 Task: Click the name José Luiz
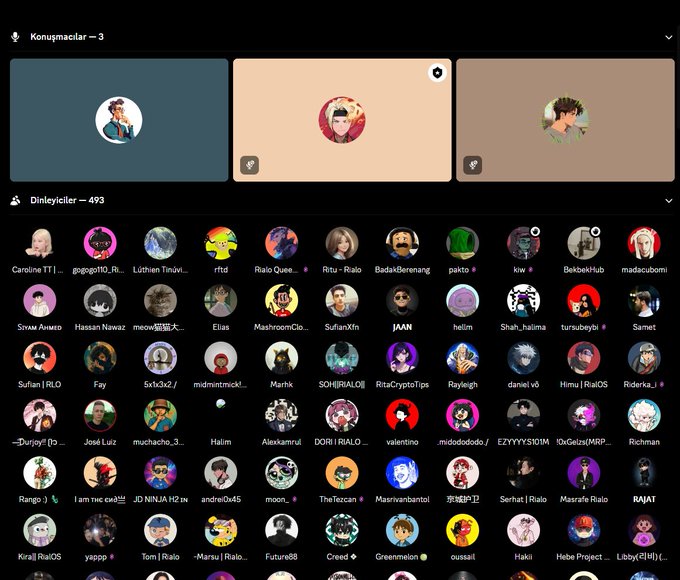pyautogui.click(x=100, y=442)
